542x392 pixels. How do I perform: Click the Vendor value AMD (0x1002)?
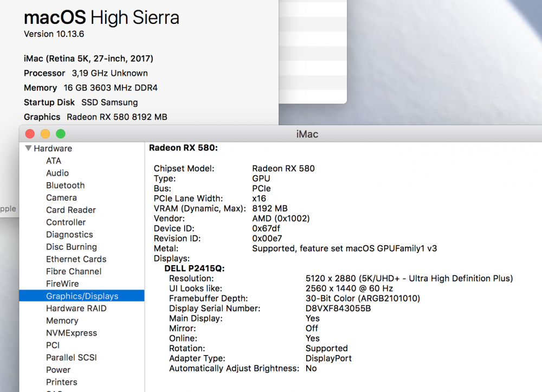pyautogui.click(x=281, y=219)
